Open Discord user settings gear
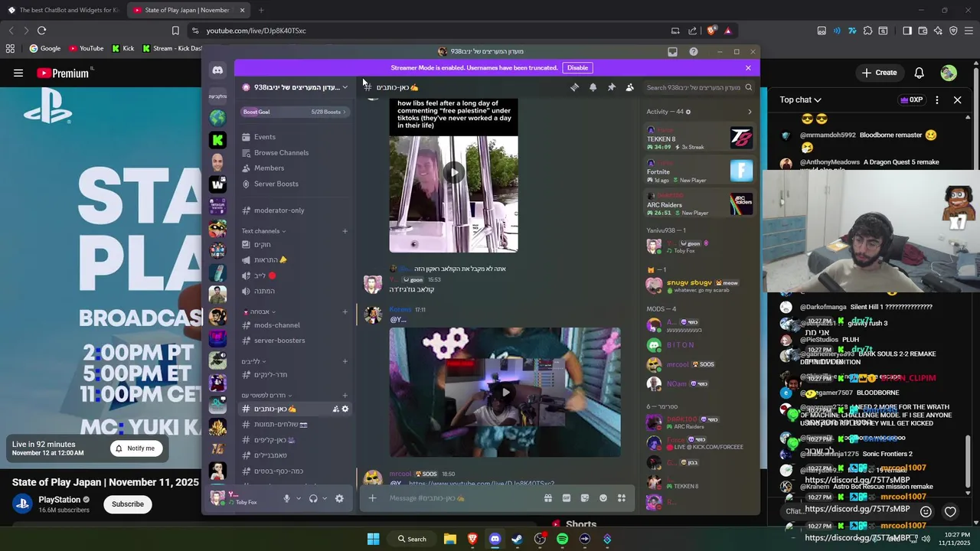The width and height of the screenshot is (980, 551). (339, 498)
